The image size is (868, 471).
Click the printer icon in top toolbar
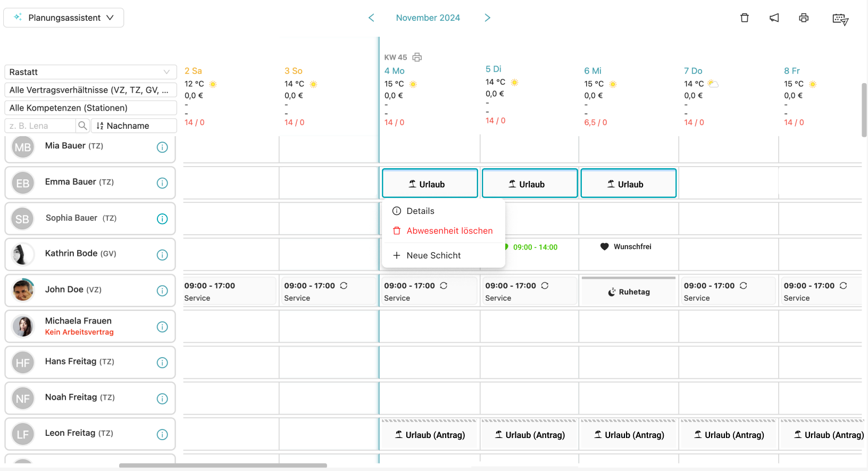coord(804,18)
